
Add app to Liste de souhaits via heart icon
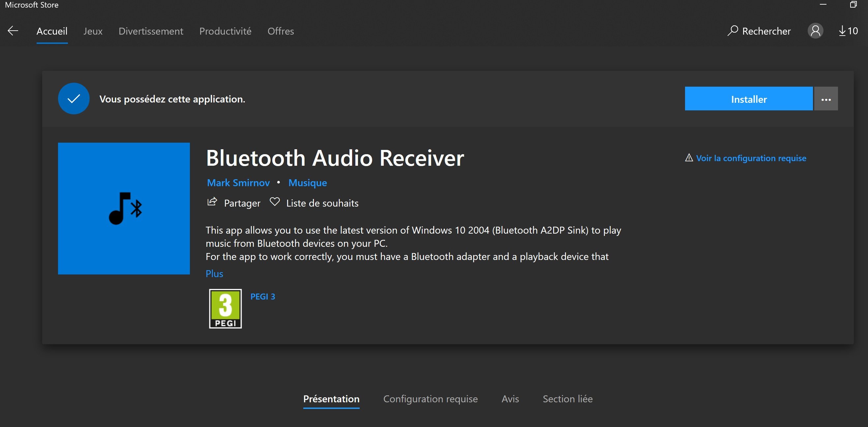[x=275, y=202]
